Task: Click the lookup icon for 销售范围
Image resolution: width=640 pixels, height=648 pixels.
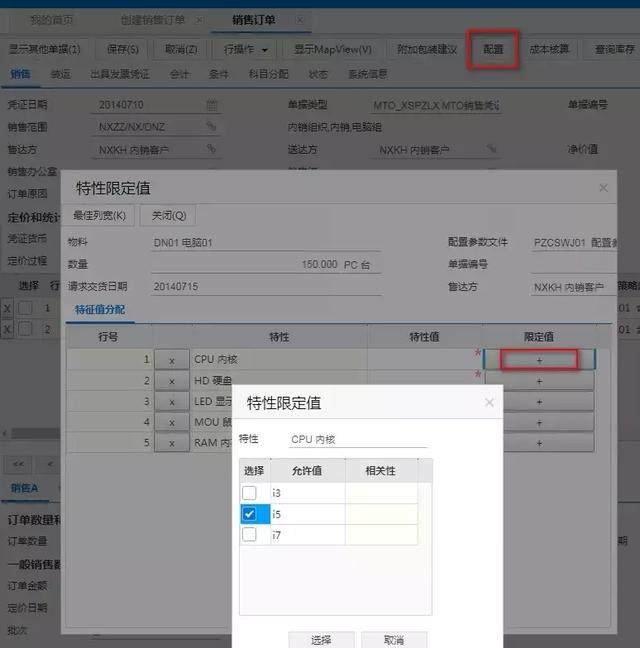Action: [x=211, y=127]
